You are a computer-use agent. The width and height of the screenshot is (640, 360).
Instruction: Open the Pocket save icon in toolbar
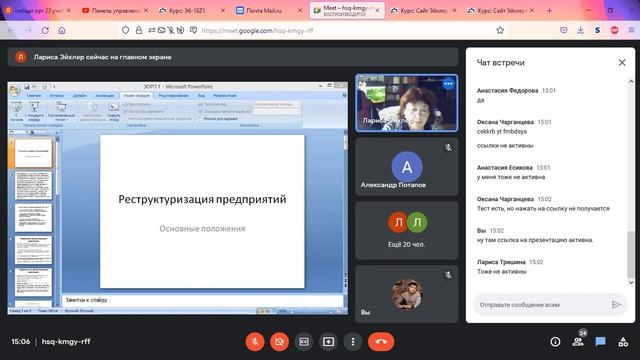[564, 30]
